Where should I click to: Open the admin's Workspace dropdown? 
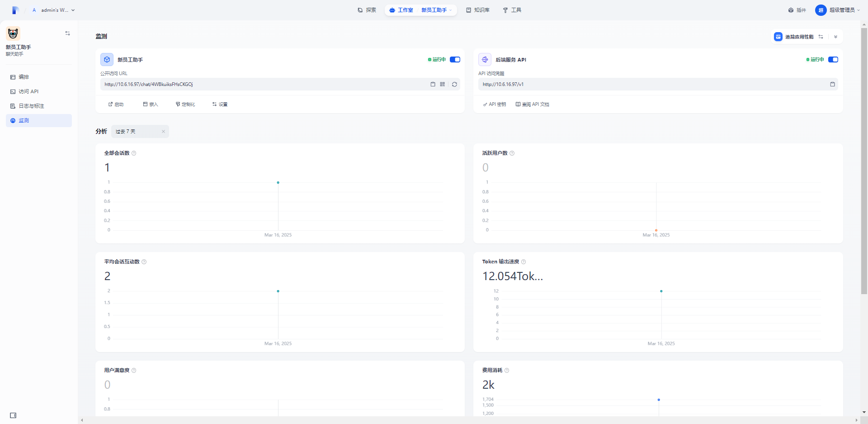click(x=53, y=10)
